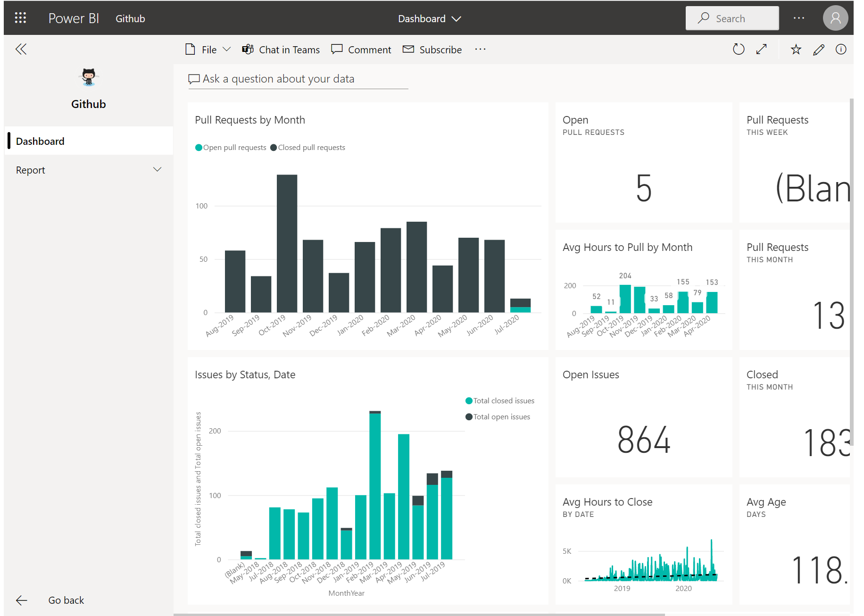Click the user account avatar

click(835, 18)
